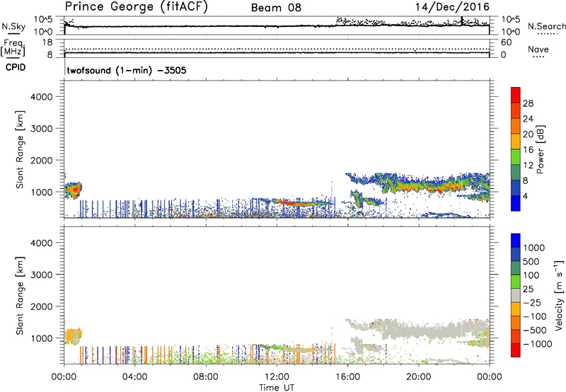
Task: Click the 'N.Sky' legend label
Action: point(13,26)
